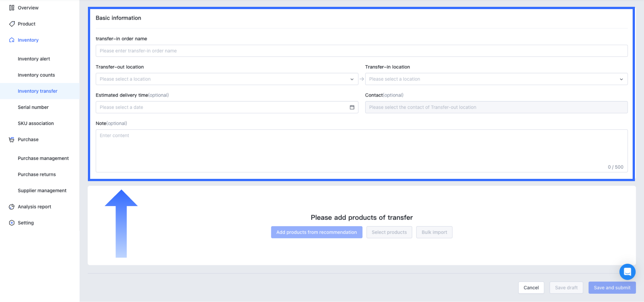
Task: Click Add products from recommendation
Action: 316,232
